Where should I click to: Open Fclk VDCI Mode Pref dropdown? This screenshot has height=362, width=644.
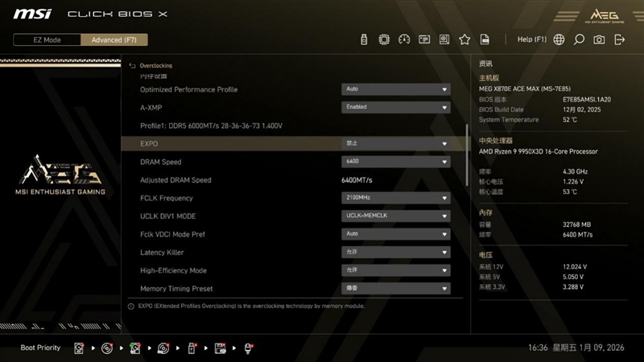[x=395, y=234]
